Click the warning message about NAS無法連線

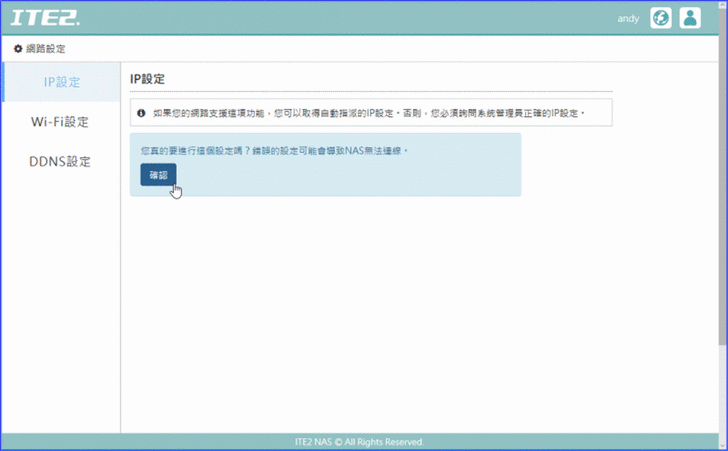[274, 150]
